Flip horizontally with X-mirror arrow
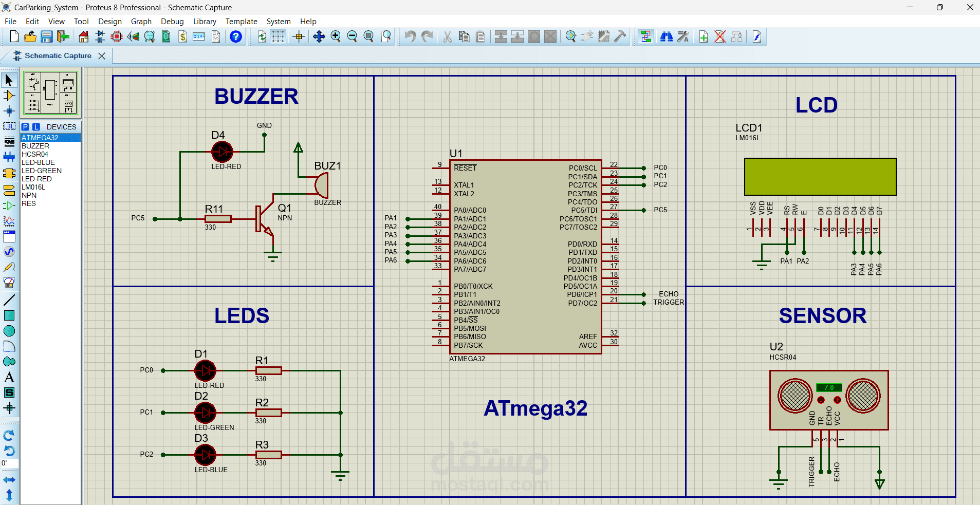Image resolution: width=980 pixels, height=505 pixels. pos(9,480)
